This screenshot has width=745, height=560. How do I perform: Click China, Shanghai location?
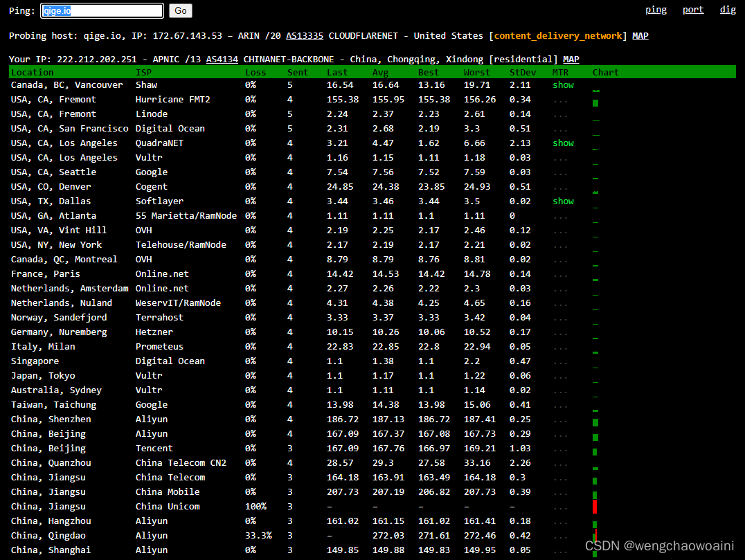tap(51, 550)
